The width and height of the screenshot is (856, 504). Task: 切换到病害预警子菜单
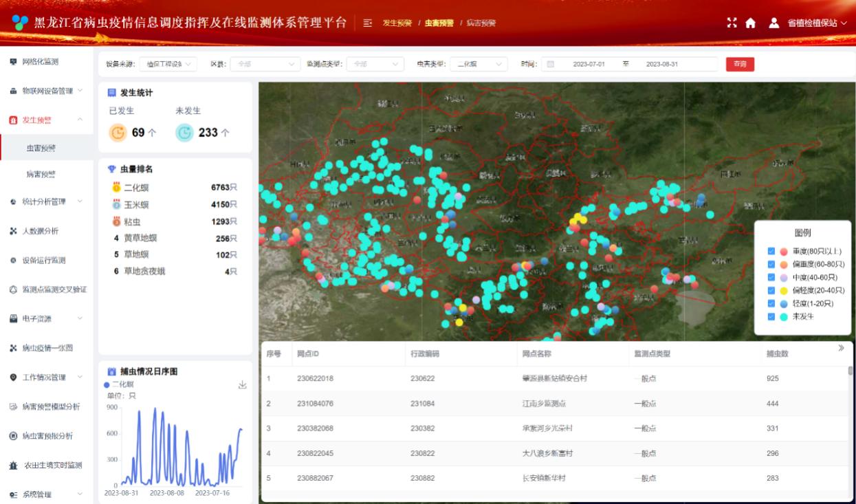coord(41,174)
